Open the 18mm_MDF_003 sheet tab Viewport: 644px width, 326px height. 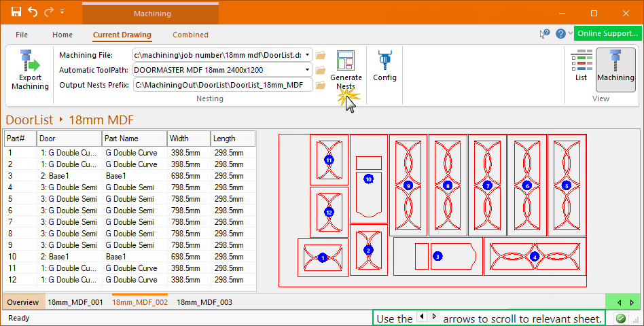coord(204,302)
